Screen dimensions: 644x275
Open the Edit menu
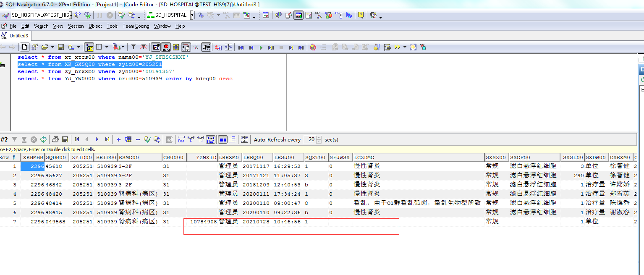click(26, 26)
